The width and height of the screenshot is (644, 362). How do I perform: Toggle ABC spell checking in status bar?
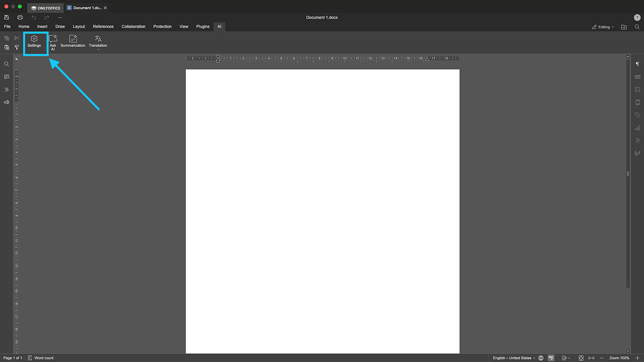pos(551,358)
